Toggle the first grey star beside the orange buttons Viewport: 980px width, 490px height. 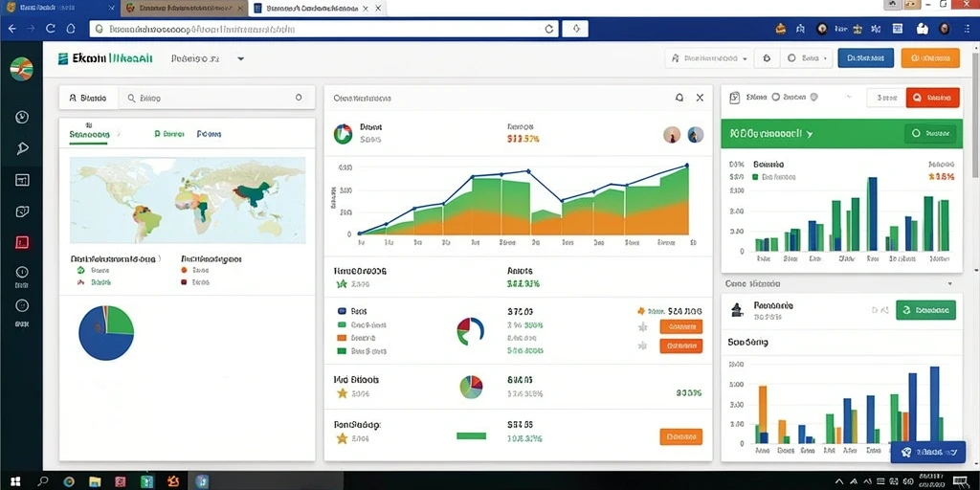tap(642, 327)
